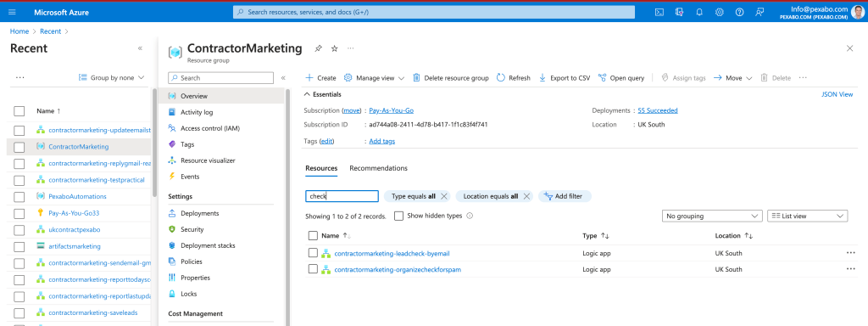Open Help question mark icon

pyautogui.click(x=739, y=12)
